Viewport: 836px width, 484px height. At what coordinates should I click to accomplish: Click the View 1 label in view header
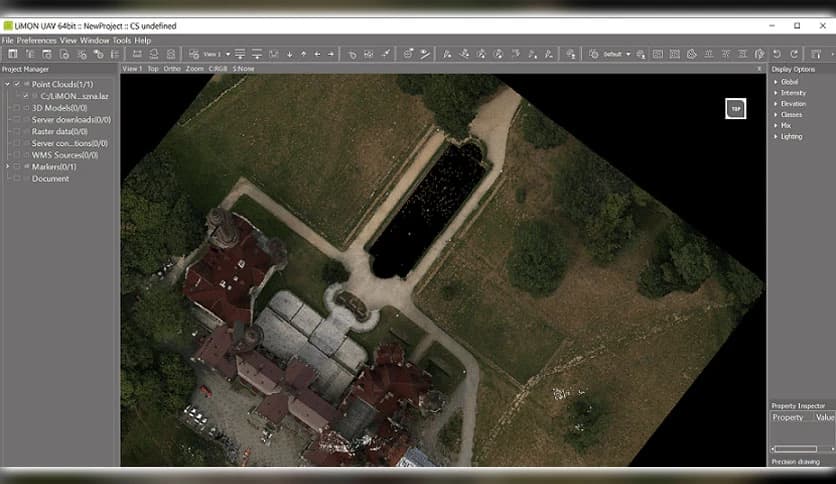coord(132,69)
